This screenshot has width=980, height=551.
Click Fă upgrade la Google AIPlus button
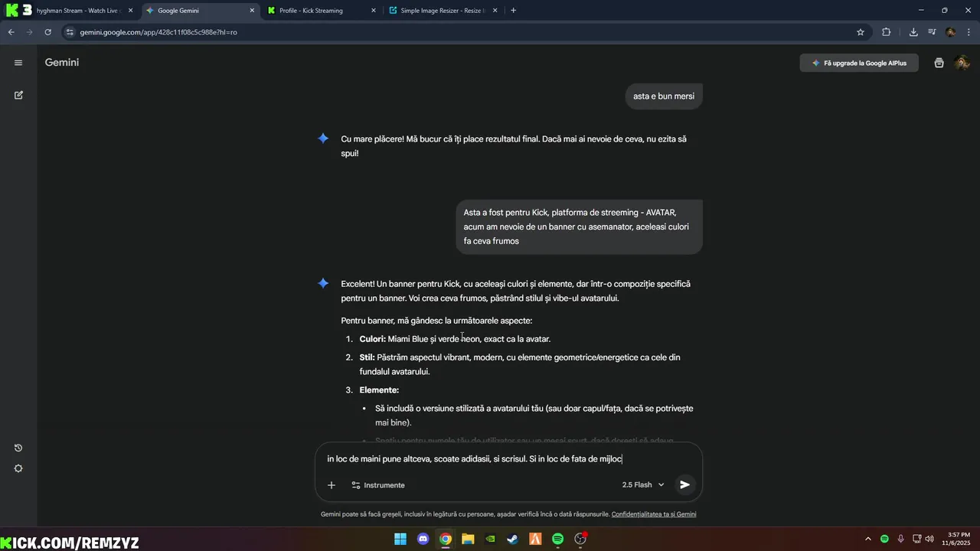tap(859, 63)
